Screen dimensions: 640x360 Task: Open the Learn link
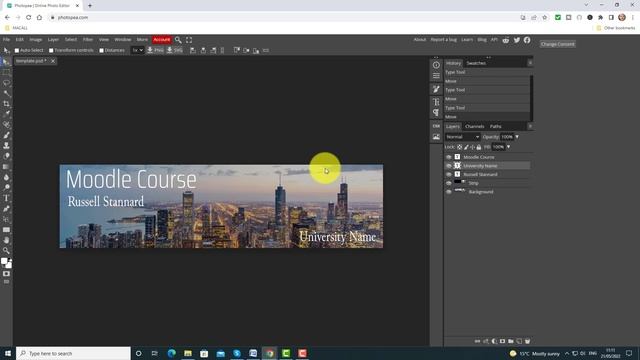point(467,40)
